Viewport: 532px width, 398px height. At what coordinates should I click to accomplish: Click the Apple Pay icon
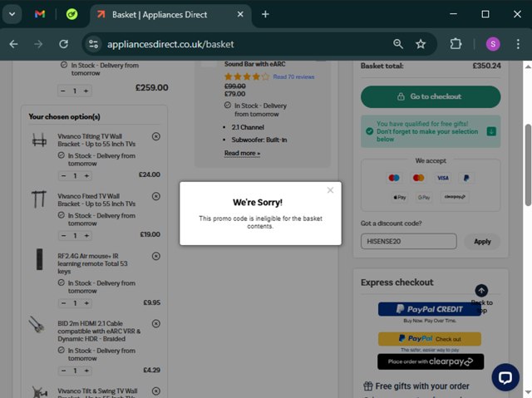tap(400, 197)
